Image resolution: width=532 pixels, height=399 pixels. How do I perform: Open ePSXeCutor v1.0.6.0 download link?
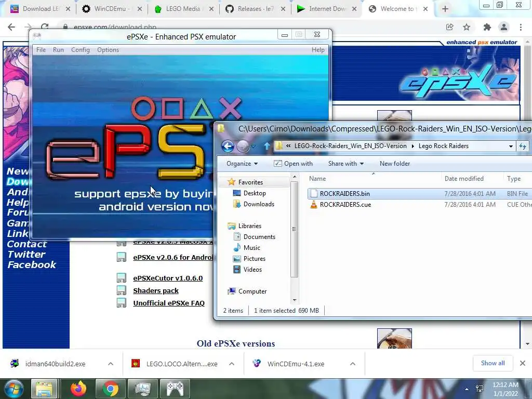point(168,278)
